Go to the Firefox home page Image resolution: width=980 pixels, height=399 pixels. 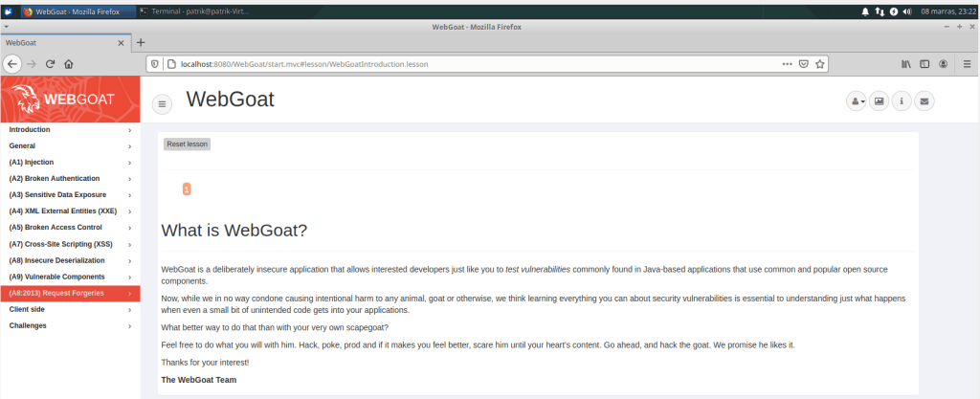point(69,64)
